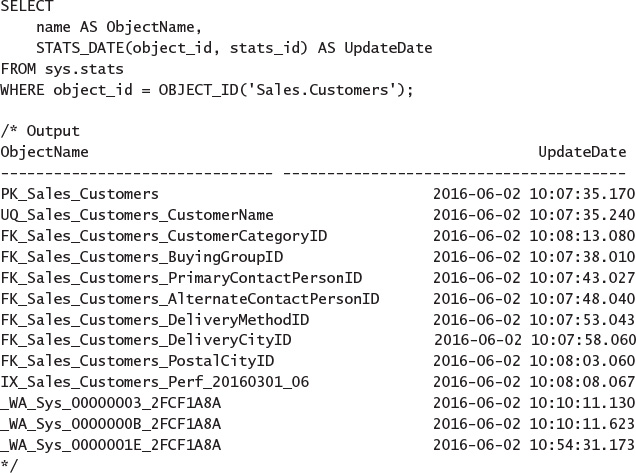Click the date 2016-06-02 10:07:53.043
This screenshot has height=473, width=636.
pos(534,320)
